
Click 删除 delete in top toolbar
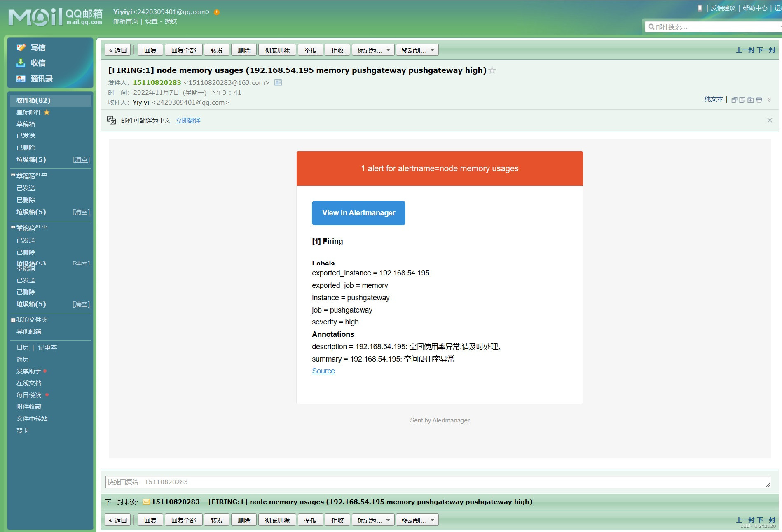click(244, 50)
